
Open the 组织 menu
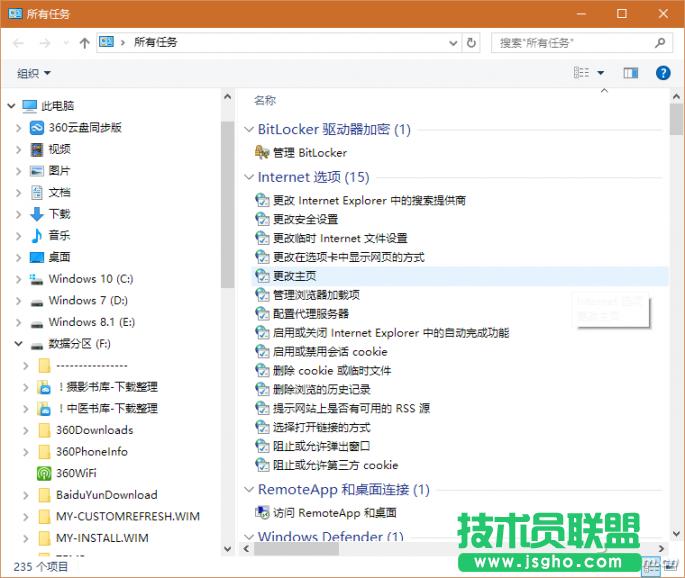(33, 73)
